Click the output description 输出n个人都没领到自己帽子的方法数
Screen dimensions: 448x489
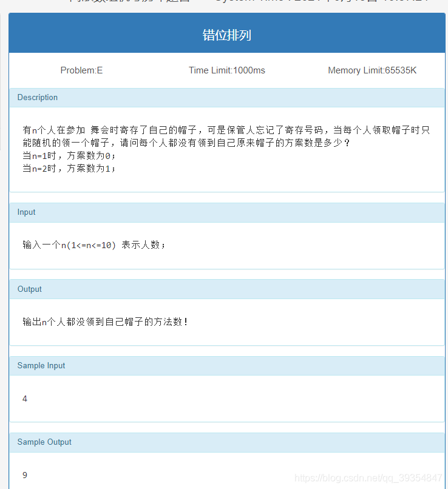point(105,322)
